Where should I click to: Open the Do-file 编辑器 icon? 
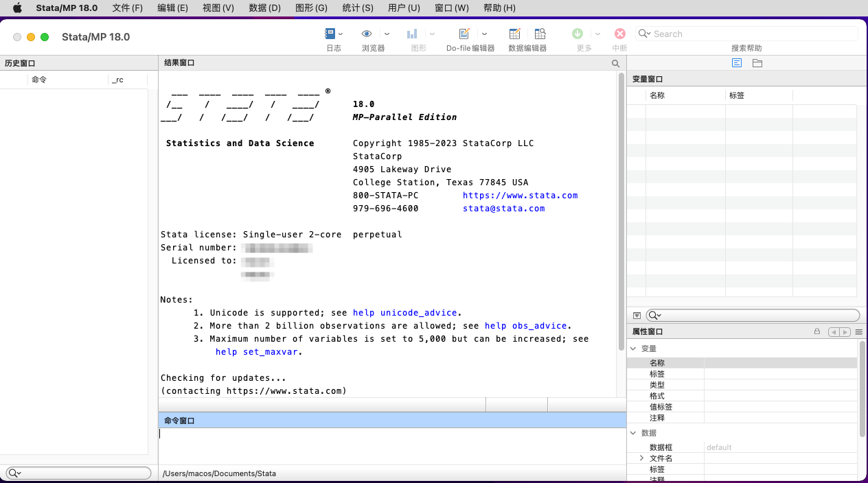[464, 34]
